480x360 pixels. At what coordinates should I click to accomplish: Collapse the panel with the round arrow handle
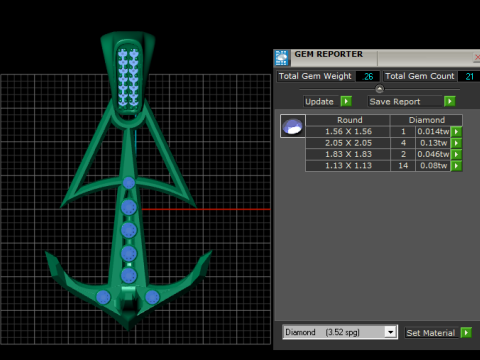click(x=380, y=89)
